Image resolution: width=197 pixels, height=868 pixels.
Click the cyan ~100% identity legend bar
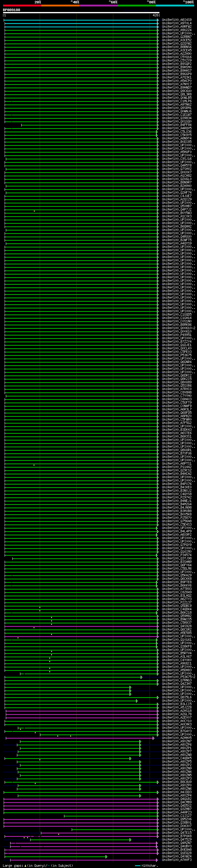click(x=175, y=6)
